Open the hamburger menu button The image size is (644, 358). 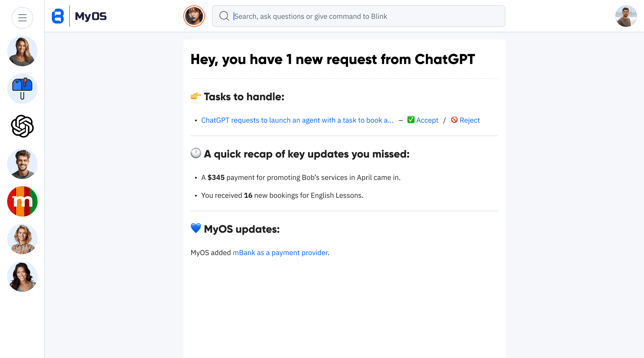point(22,18)
